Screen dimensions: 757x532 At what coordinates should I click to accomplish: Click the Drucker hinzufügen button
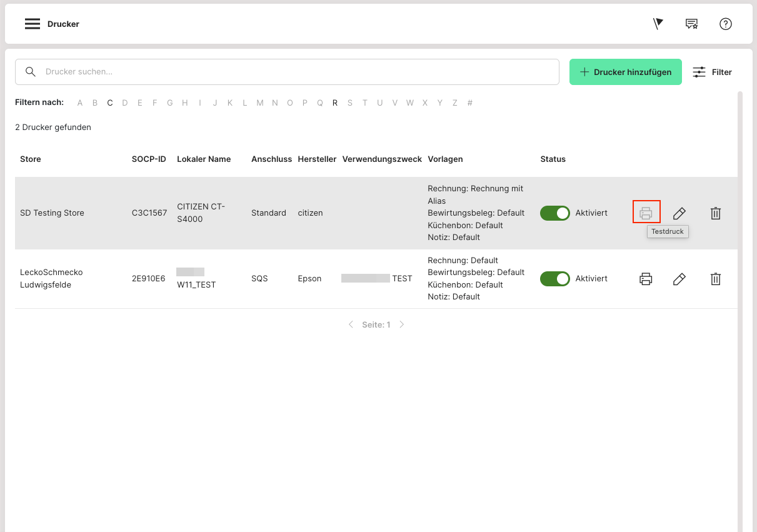[x=625, y=72]
